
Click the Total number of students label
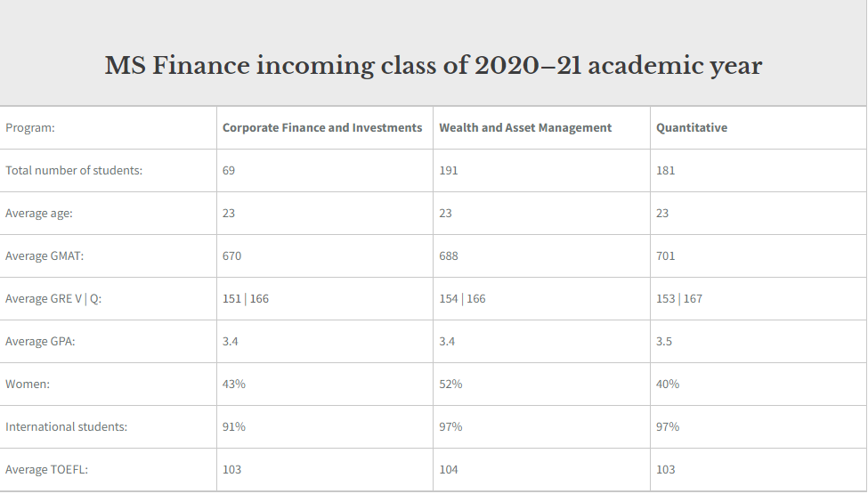coord(74,171)
